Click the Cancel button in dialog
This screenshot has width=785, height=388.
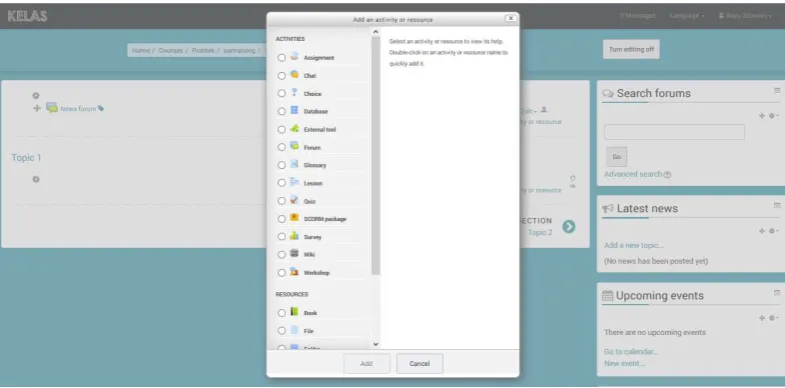[x=420, y=363]
